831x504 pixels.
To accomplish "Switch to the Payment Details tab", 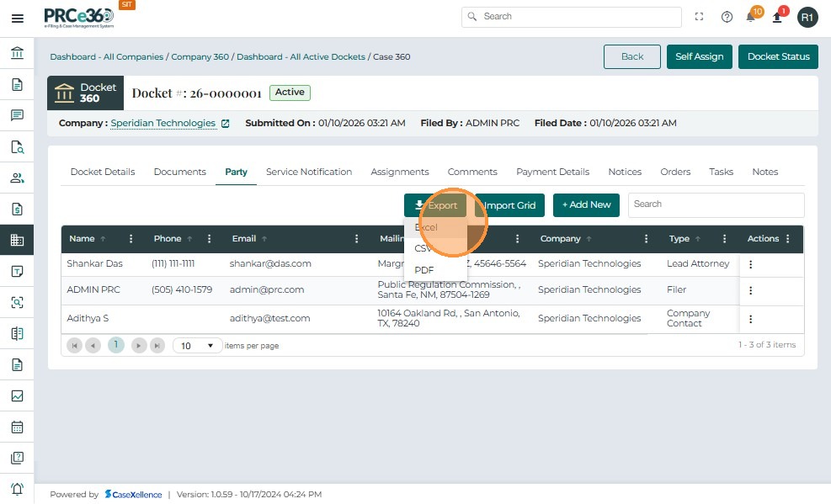I will click(553, 172).
